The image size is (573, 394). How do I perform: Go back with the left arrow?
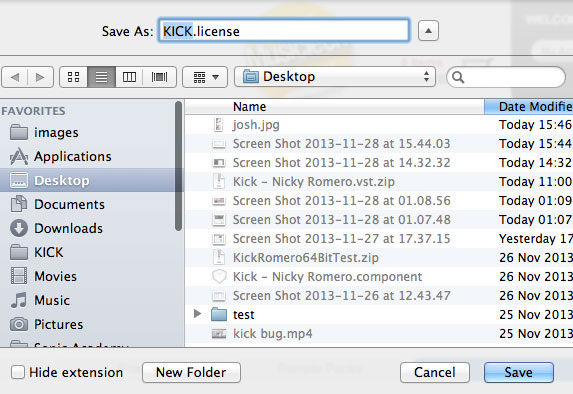coord(15,77)
